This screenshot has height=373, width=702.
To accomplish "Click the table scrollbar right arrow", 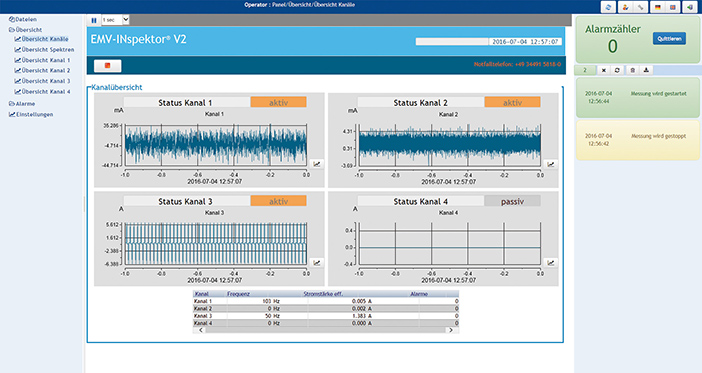I will click(x=451, y=330).
